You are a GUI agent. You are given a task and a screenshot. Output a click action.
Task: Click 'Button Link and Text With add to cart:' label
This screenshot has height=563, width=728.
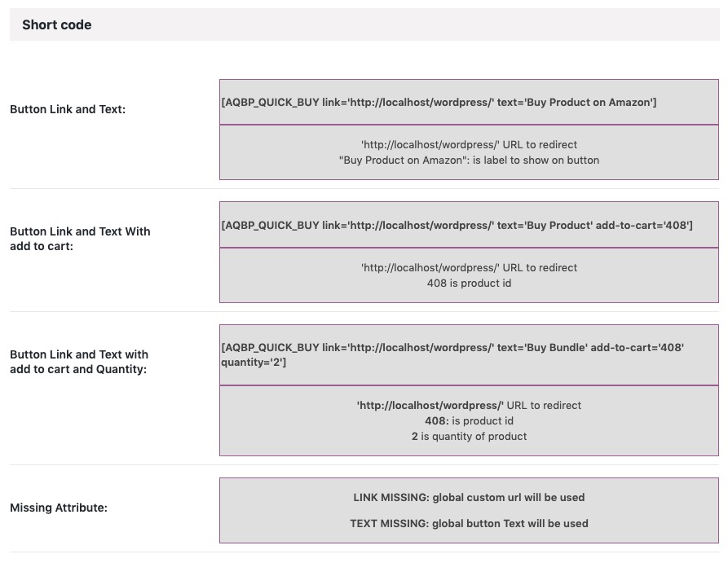[80, 239]
